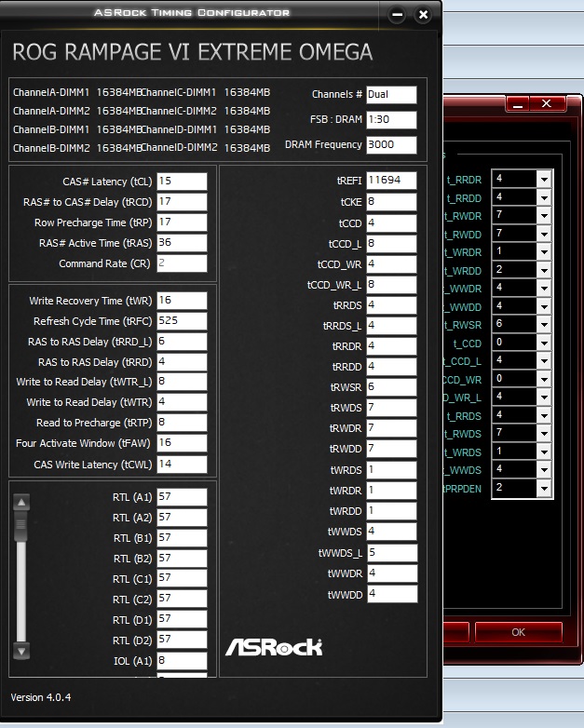Viewport: 584px width, 728px height.
Task: Click the ROG RAMPAGE VI EXTREME OMEGA title
Action: tap(193, 52)
